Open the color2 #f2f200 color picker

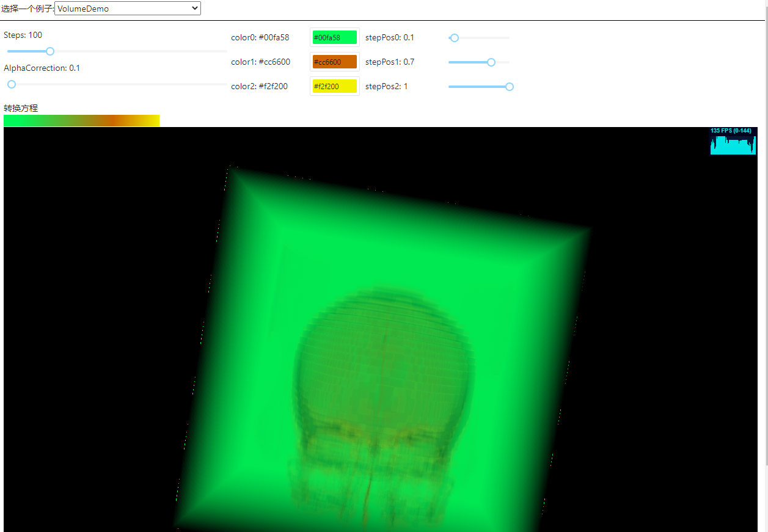pos(334,86)
